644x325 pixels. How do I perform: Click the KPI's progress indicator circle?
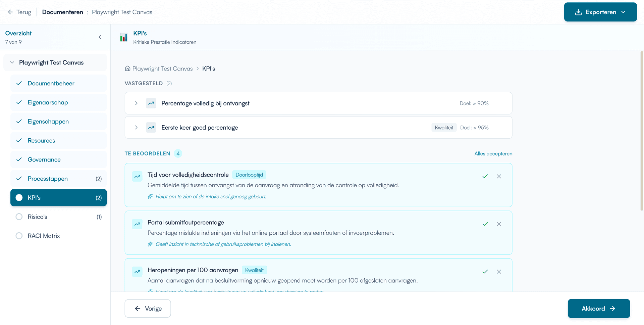click(x=19, y=198)
